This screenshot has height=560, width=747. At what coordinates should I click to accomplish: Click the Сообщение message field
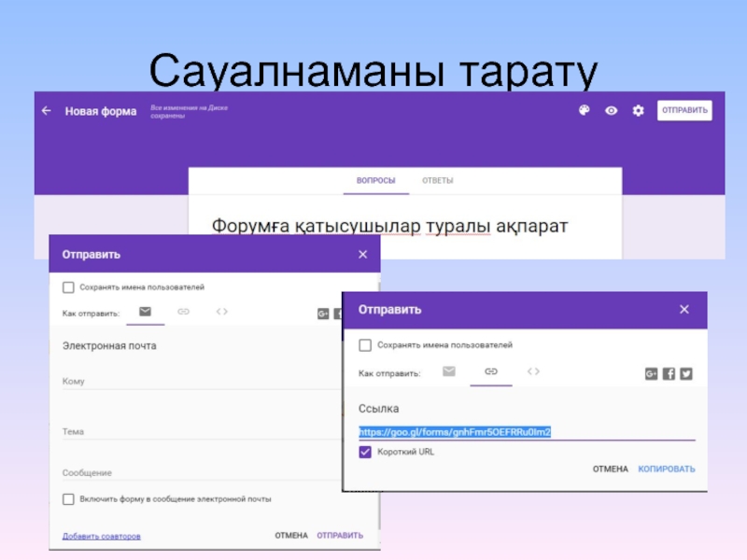click(x=202, y=473)
